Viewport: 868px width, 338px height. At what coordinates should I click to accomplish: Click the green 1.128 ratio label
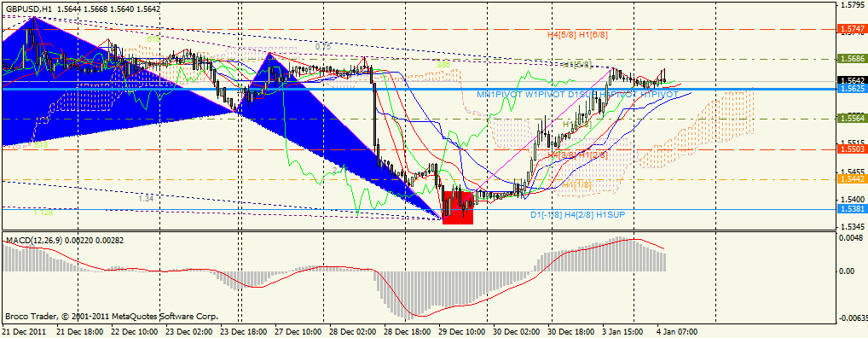43,212
